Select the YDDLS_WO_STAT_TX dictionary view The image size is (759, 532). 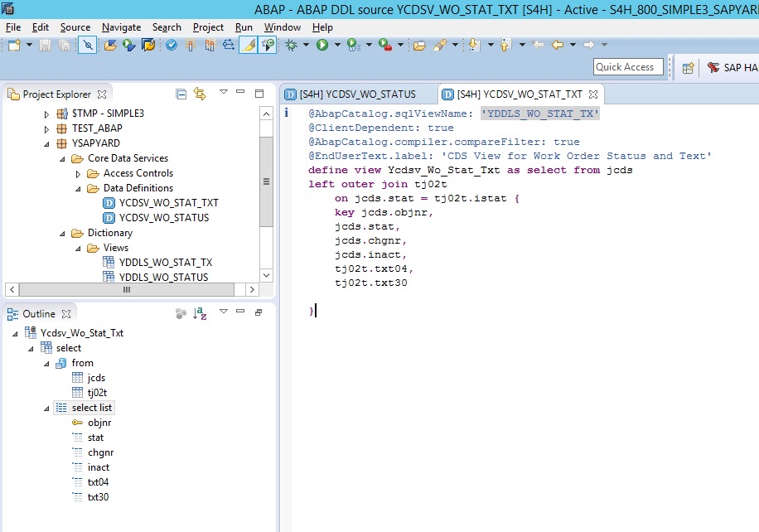[166, 263]
